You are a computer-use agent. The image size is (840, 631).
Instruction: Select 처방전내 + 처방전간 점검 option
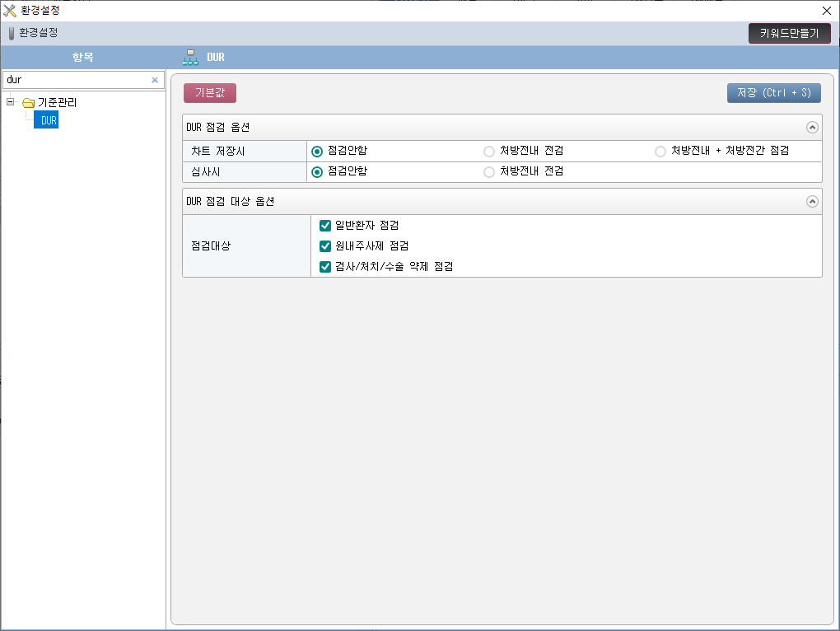(x=660, y=152)
